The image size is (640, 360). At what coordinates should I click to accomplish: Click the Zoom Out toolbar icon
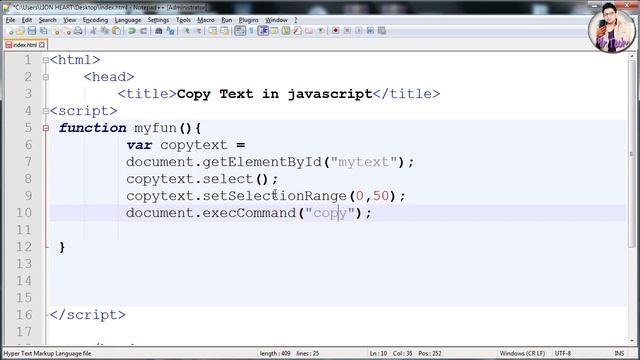pos(198,31)
